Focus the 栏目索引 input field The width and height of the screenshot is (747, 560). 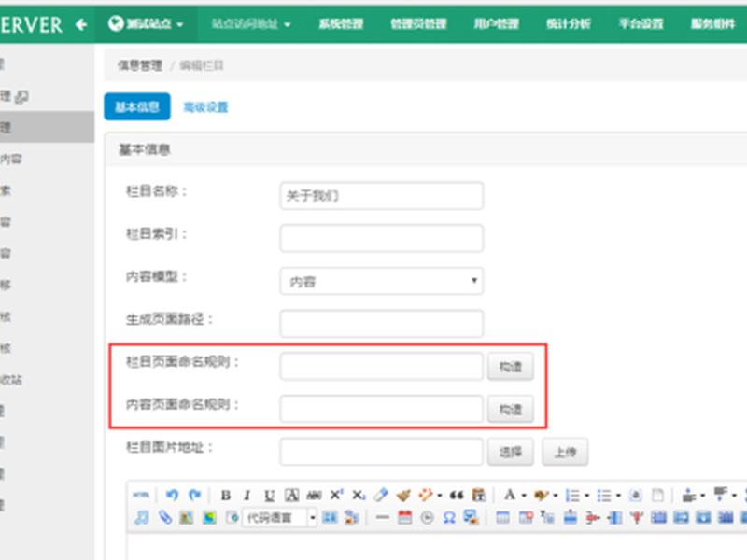tap(382, 238)
